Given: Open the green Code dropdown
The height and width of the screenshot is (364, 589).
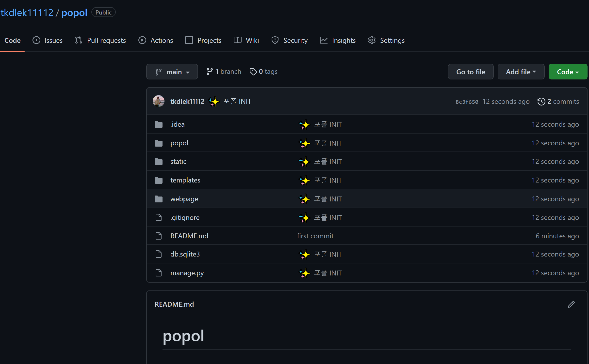Looking at the screenshot, I should tap(568, 72).
